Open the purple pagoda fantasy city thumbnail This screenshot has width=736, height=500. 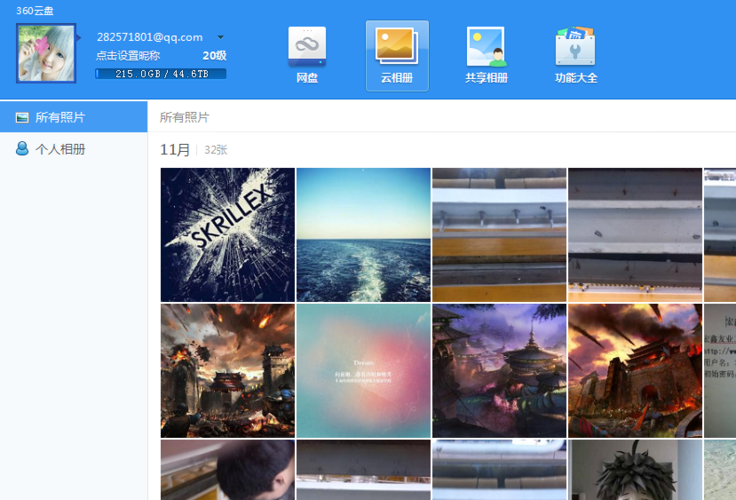coord(499,371)
